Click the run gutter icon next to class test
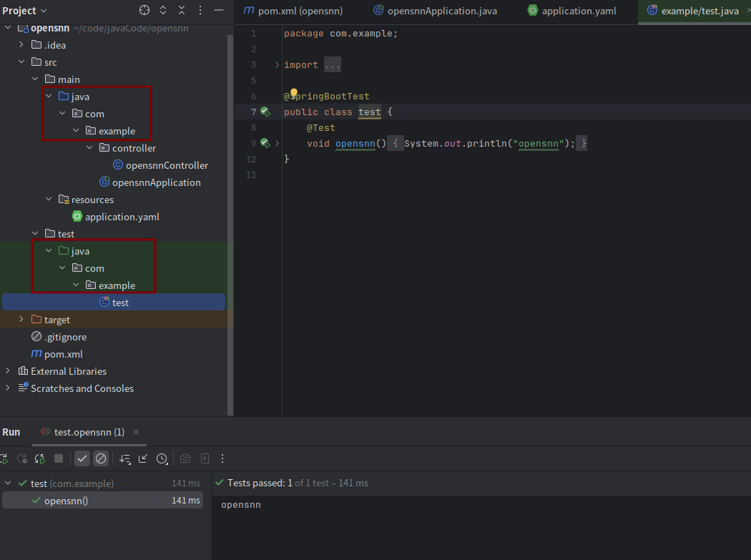 pos(265,112)
